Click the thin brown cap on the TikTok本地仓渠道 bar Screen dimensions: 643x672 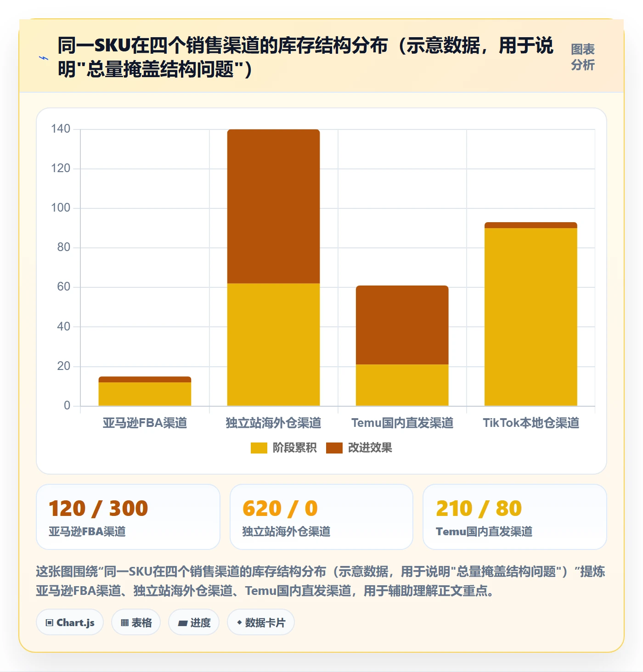pyautogui.click(x=530, y=225)
